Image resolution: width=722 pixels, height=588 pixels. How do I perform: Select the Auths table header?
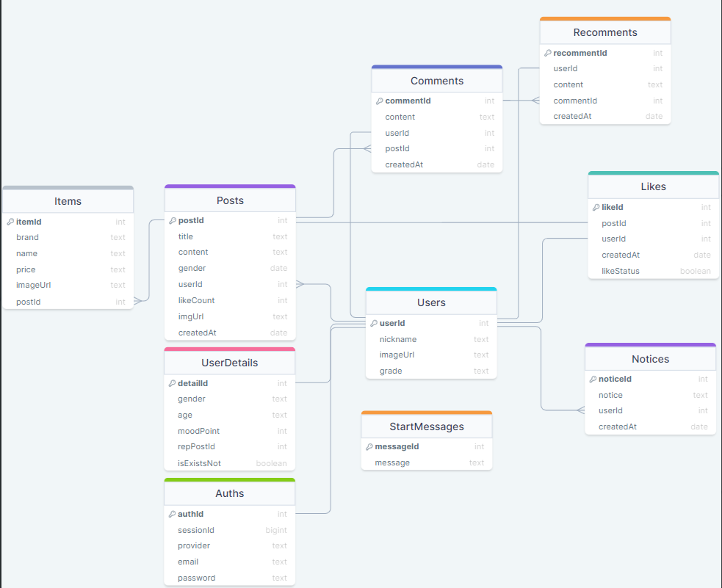(x=230, y=493)
